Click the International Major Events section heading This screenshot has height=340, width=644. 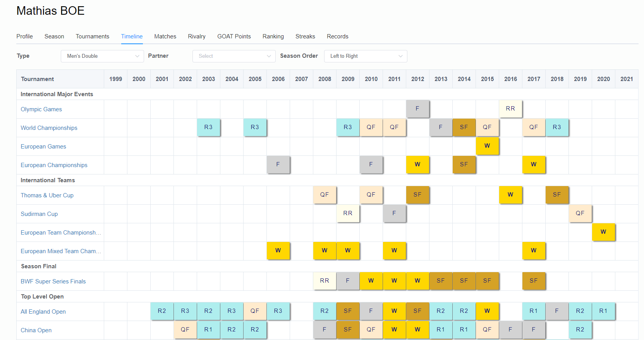57,94
